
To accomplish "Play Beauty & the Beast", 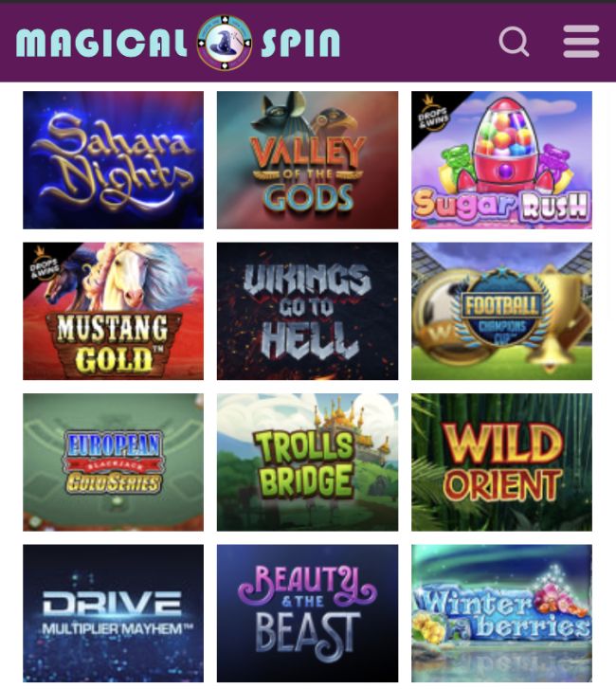I will pos(308,613).
